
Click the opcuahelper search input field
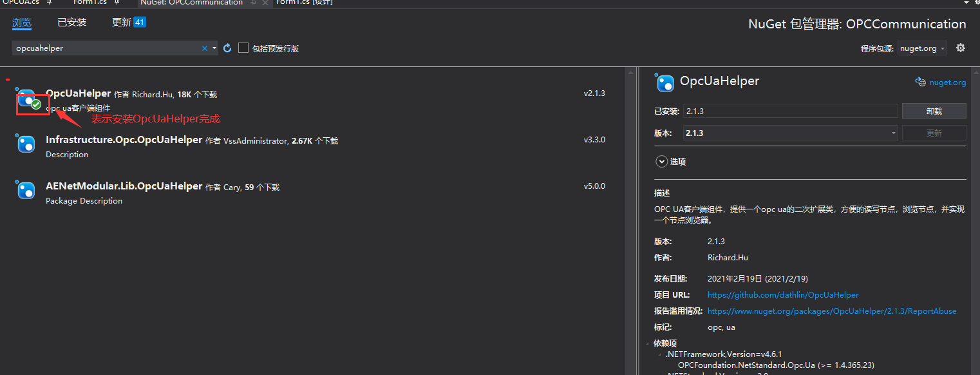click(x=106, y=48)
